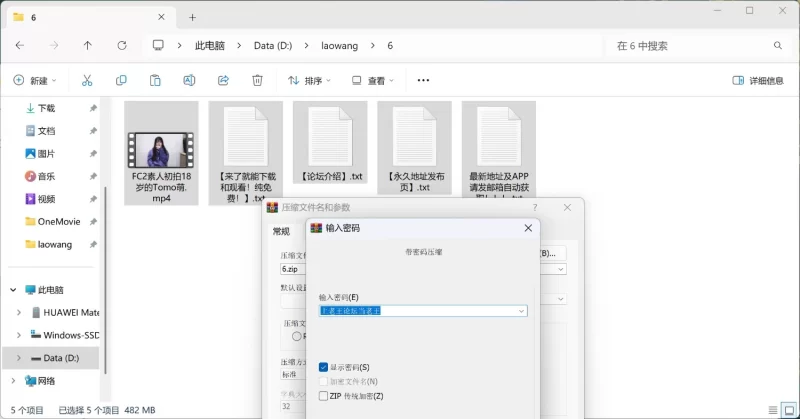The image size is (800, 419).
Task: Open a new Explorer tab
Action: click(192, 17)
